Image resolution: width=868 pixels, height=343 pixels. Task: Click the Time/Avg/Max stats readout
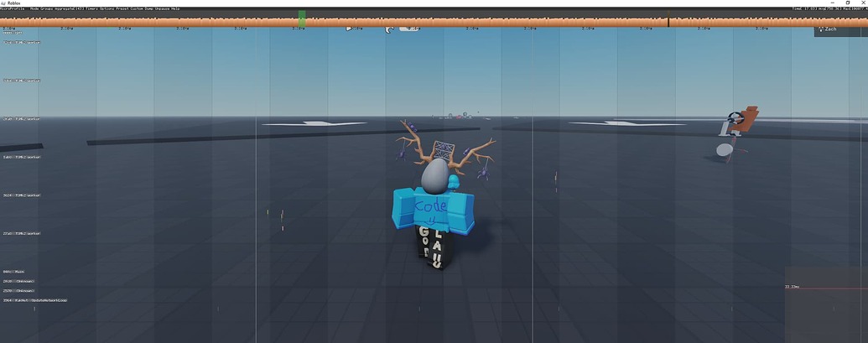pyautogui.click(x=829, y=9)
